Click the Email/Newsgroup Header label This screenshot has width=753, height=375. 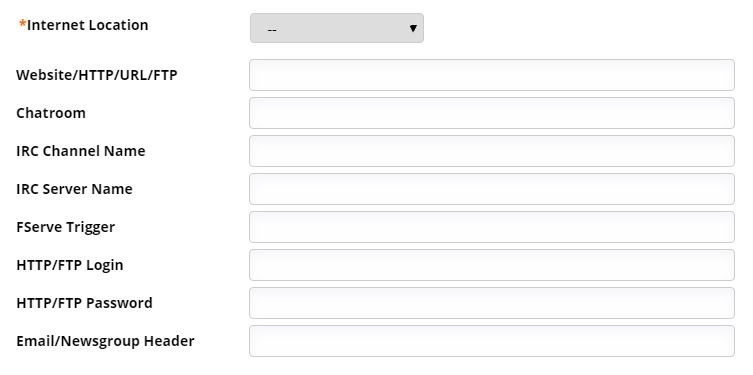point(105,341)
